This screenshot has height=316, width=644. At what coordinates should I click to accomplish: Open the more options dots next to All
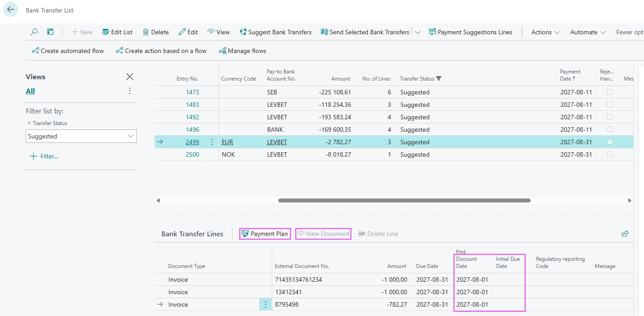coord(130,91)
